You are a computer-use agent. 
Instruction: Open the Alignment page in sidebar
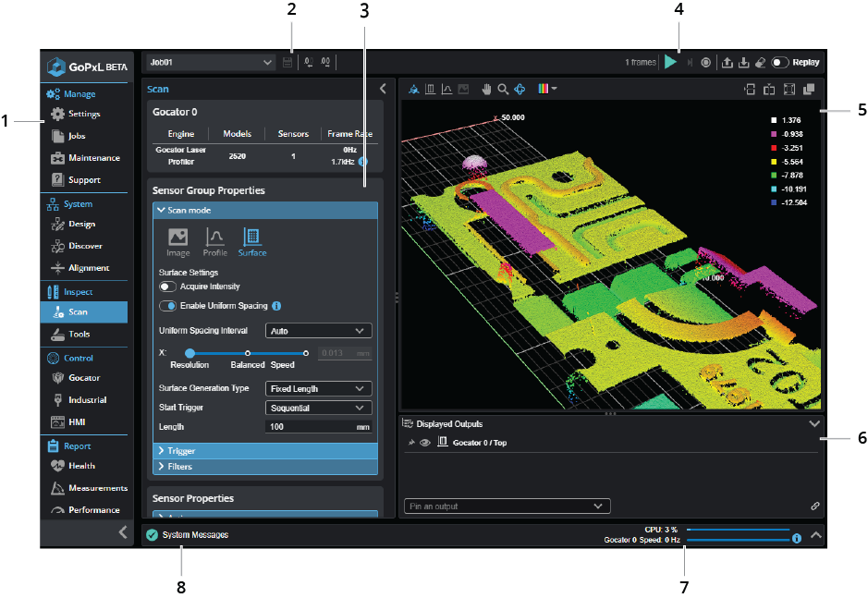coord(89,268)
